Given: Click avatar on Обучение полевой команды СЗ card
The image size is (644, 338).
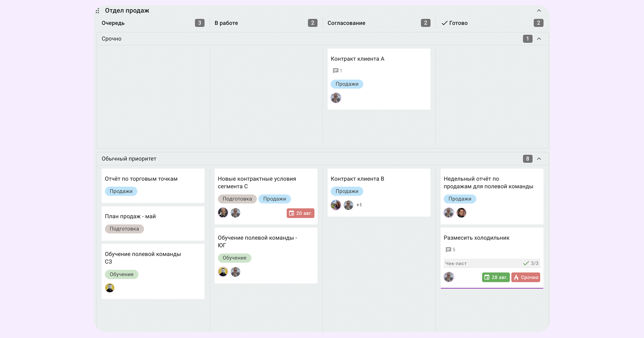Looking at the screenshot, I should pos(110,288).
